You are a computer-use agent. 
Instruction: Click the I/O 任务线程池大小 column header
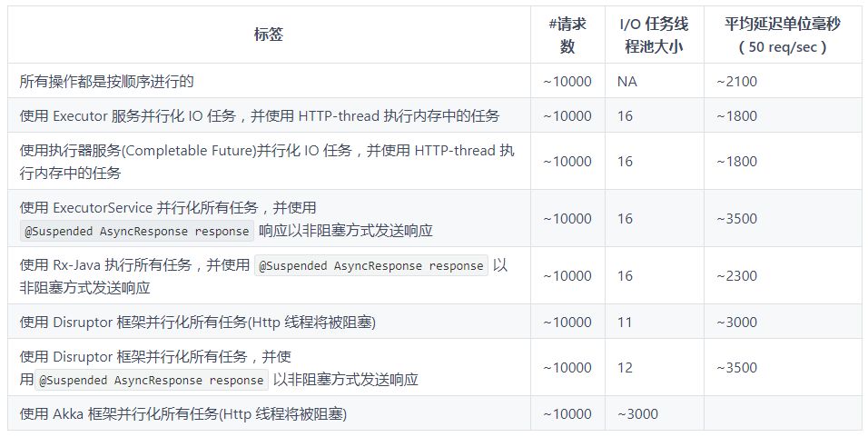[x=654, y=35]
